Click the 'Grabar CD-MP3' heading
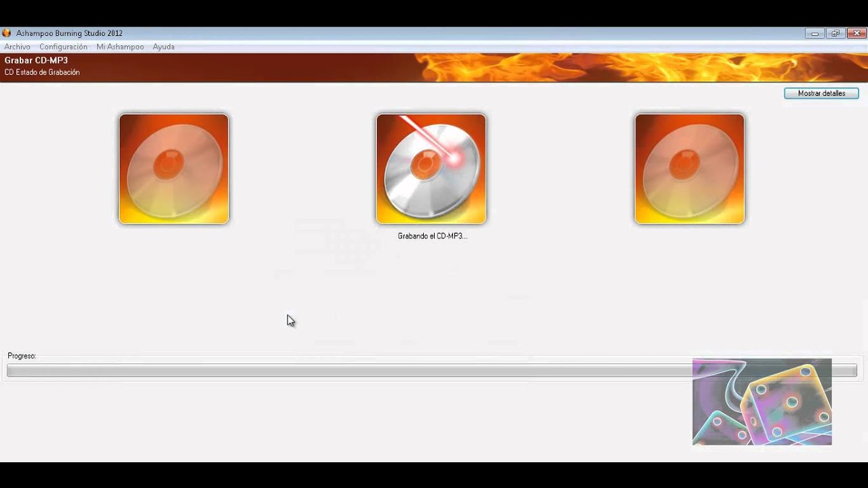The width and height of the screenshot is (868, 488). pyautogui.click(x=36, y=60)
